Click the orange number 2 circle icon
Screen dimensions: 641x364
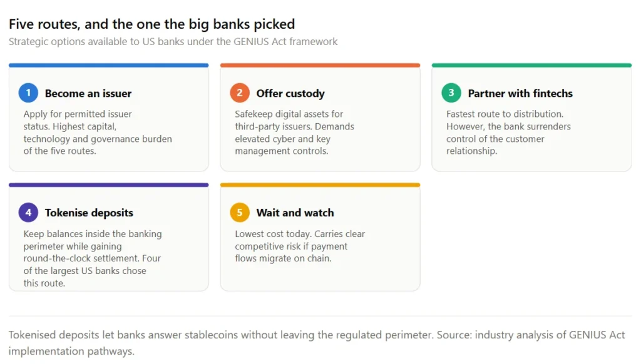tap(240, 93)
